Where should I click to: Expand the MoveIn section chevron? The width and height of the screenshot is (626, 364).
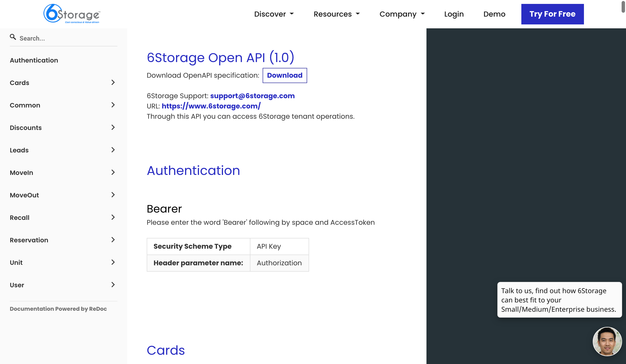click(113, 172)
